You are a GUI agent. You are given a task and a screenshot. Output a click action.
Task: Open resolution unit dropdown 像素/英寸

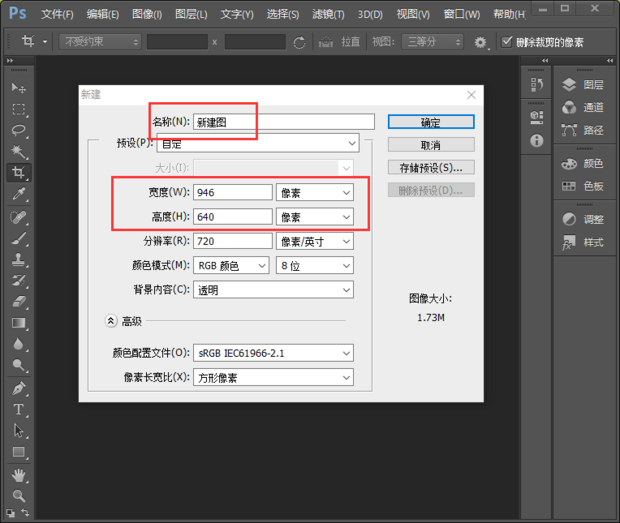[x=315, y=241]
